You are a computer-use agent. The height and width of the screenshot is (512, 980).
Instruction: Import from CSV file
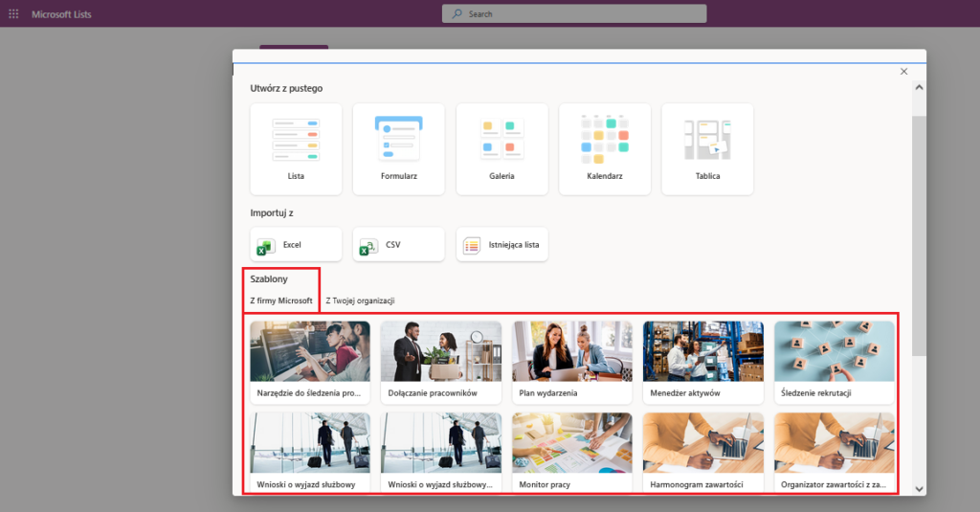point(398,245)
